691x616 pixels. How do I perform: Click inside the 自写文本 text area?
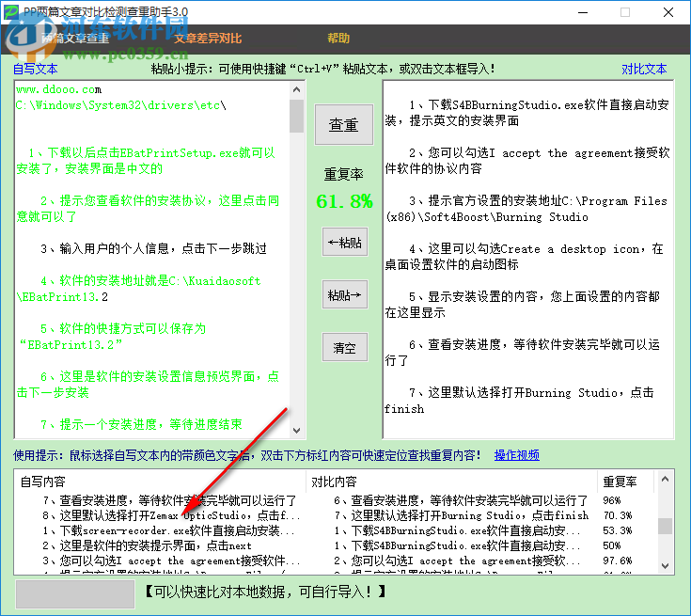[152, 260]
